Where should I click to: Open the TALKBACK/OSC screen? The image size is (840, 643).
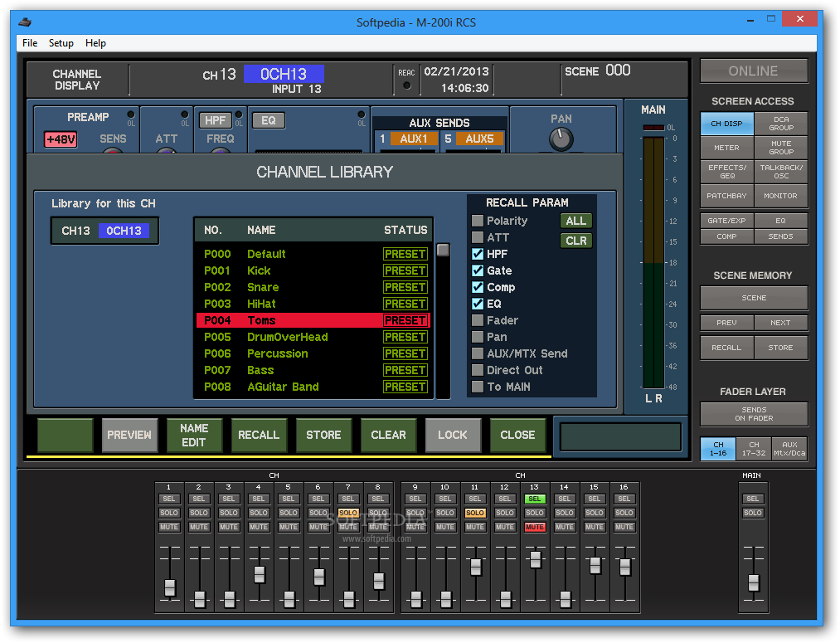tap(781, 172)
